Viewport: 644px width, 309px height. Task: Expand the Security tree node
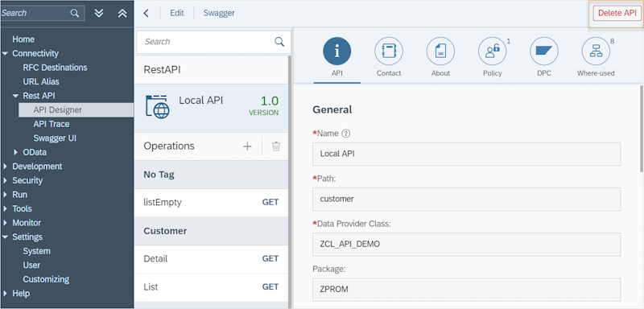coord(5,180)
